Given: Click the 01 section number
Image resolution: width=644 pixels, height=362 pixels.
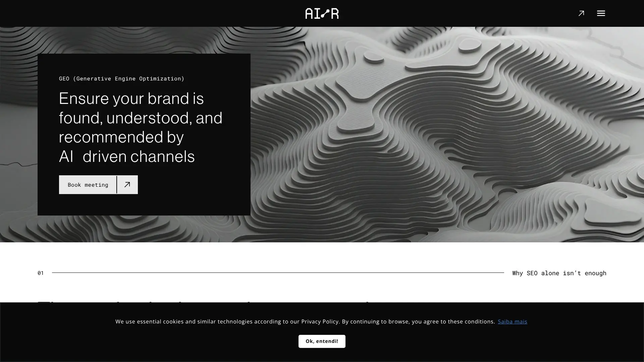Looking at the screenshot, I should coord(41,273).
